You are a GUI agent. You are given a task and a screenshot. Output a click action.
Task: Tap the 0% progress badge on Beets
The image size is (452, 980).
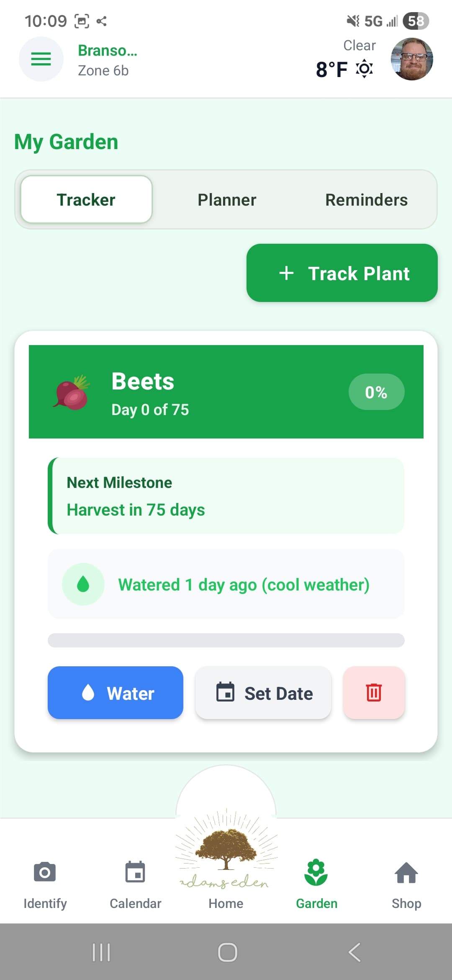point(376,392)
